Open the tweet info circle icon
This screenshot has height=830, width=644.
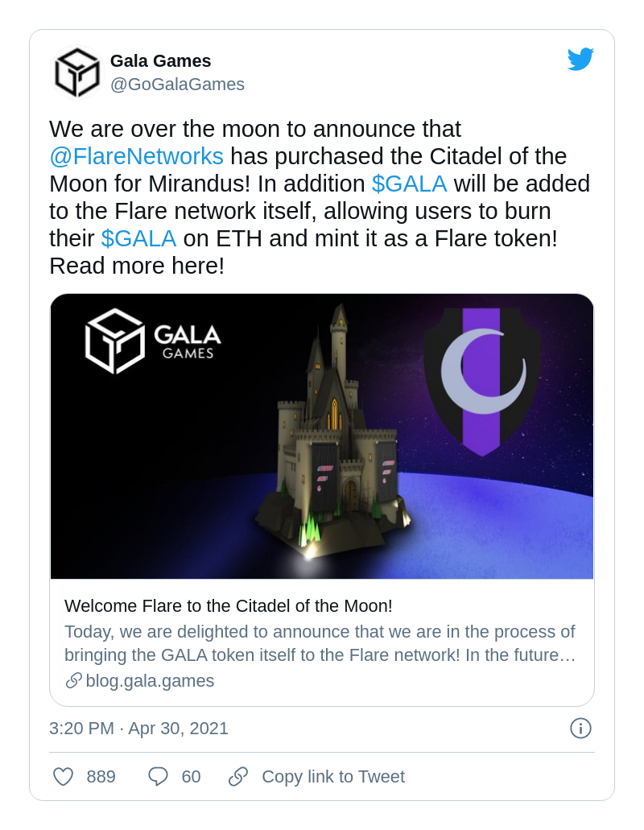[580, 729]
